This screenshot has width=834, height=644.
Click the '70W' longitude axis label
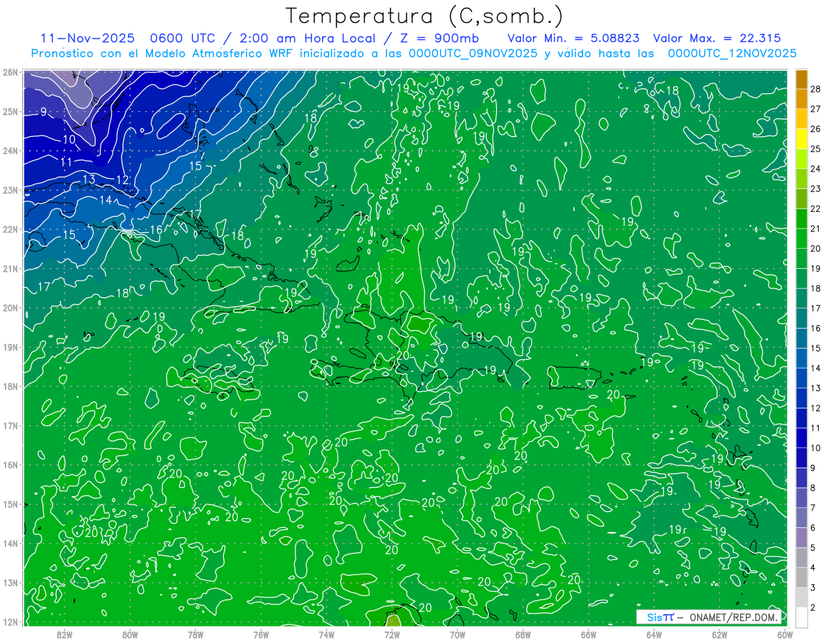(x=457, y=634)
